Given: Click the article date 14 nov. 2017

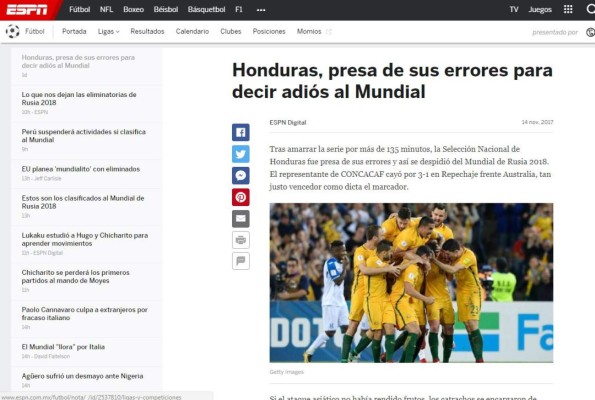Looking at the screenshot, I should [x=537, y=122].
